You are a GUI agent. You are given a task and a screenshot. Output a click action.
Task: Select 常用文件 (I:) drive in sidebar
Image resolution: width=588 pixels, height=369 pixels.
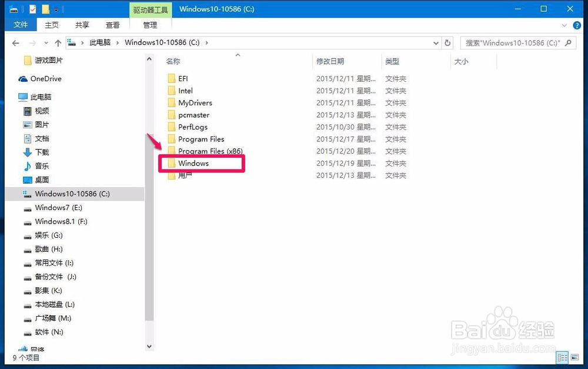(x=54, y=262)
